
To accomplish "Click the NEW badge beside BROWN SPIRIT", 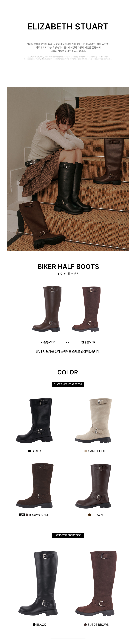I will click(x=22, y=515).
